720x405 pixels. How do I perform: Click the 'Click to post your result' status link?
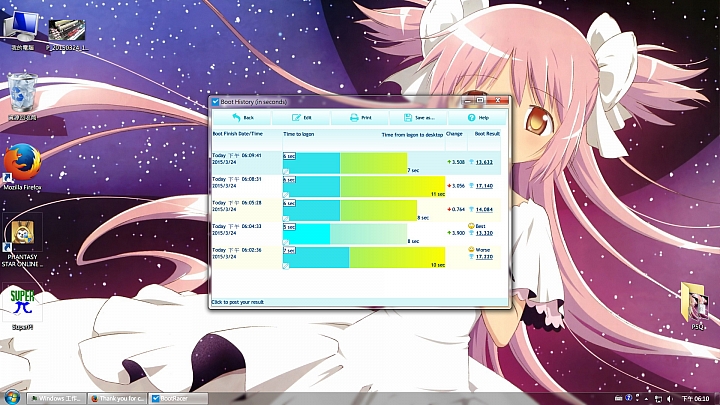pyautogui.click(x=237, y=302)
